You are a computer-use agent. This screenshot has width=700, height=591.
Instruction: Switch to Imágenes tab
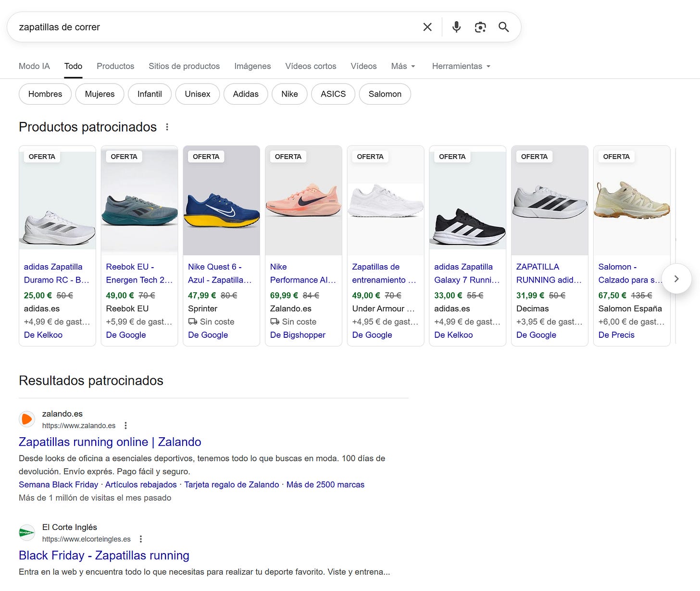coord(252,66)
